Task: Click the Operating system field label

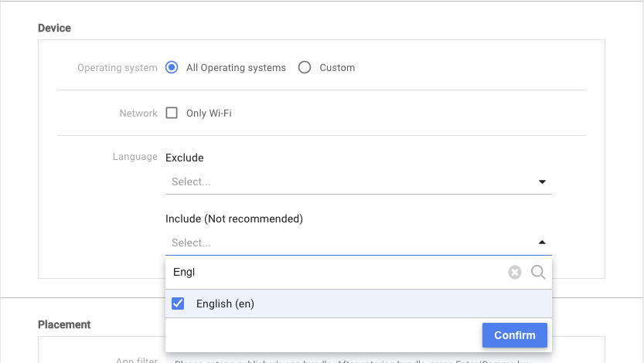Action: pyautogui.click(x=118, y=68)
